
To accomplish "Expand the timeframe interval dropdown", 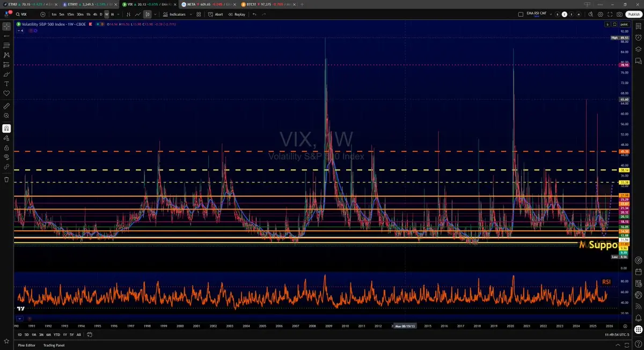I will 119,14.
